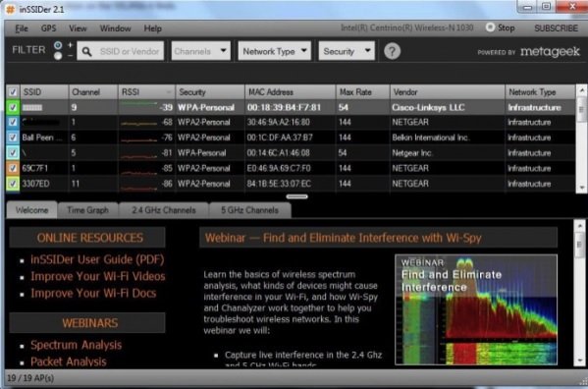
Task: Click the RSSI column sort arrow
Action: click(169, 92)
